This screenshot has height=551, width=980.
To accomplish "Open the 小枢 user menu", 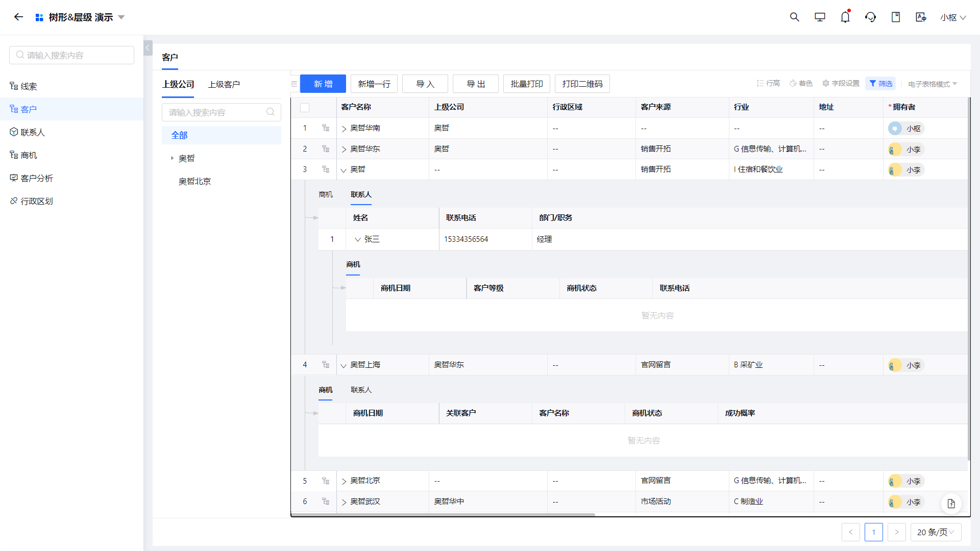I will (953, 17).
